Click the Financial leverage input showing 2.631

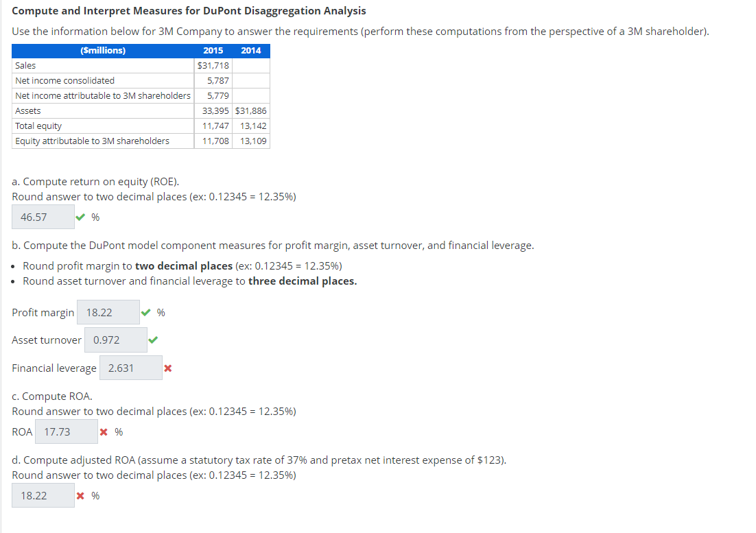[130, 368]
